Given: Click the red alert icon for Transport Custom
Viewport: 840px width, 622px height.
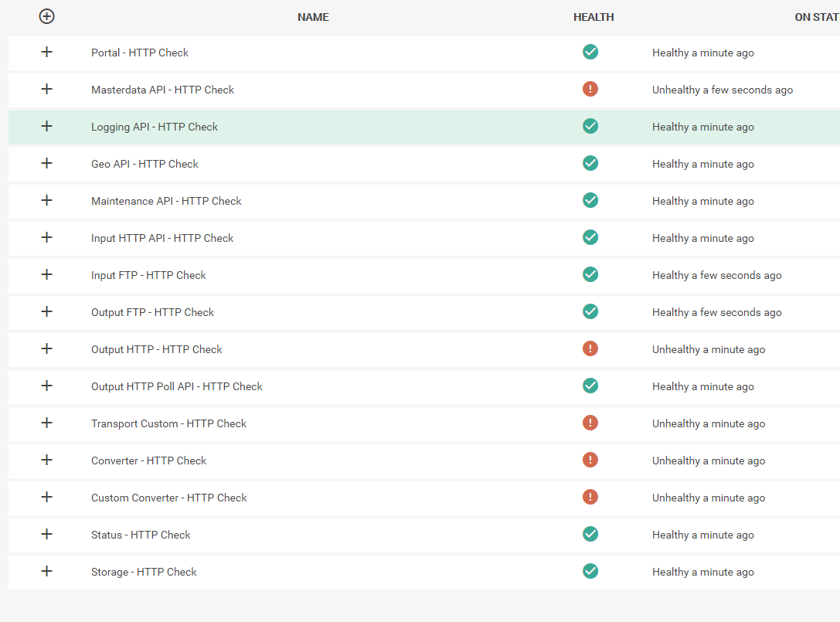Looking at the screenshot, I should [590, 423].
